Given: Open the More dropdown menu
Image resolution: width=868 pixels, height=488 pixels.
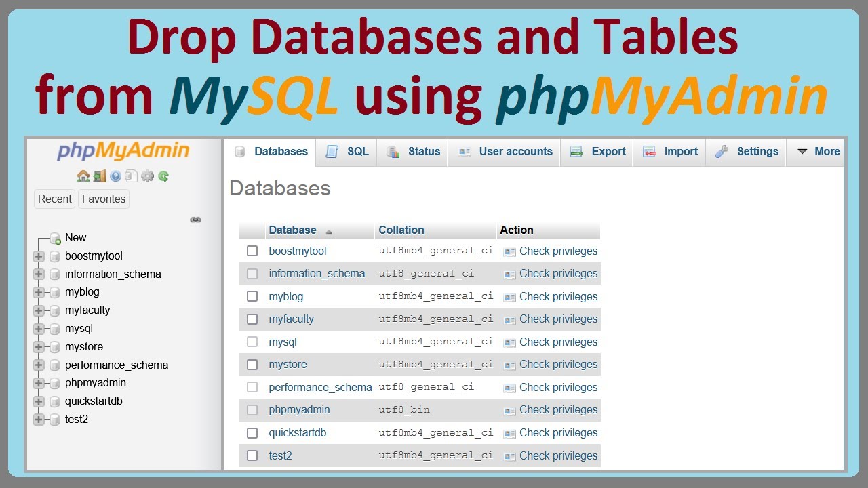Looking at the screenshot, I should click(817, 152).
